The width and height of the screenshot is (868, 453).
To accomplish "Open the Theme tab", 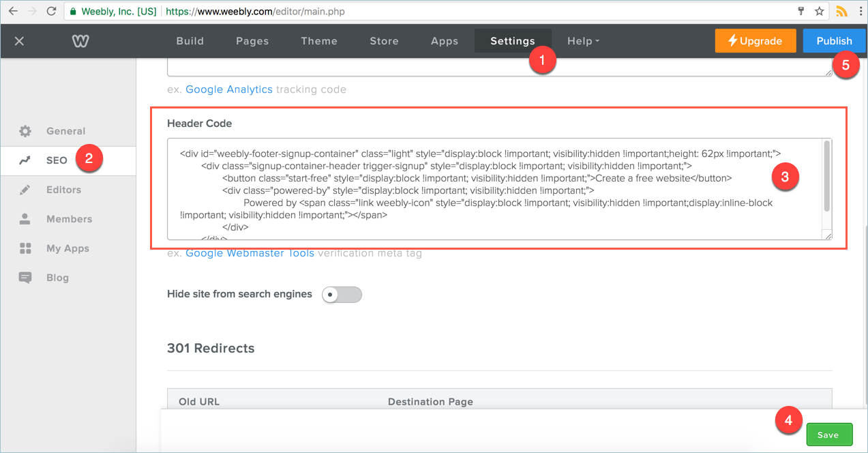I will tap(319, 41).
